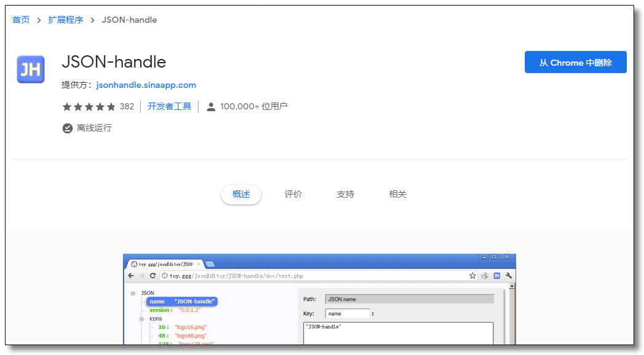644x355 pixels.
Task: Click the Path field showing JSON.name
Action: coord(409,299)
